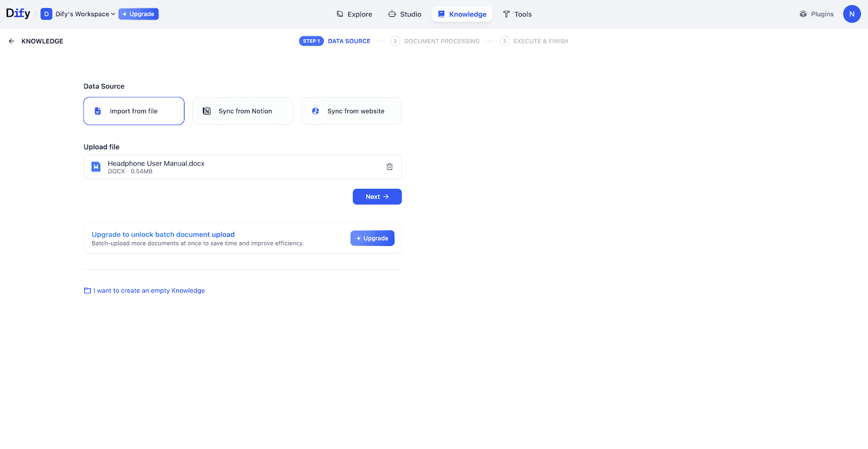Choose Sync from Notion data source

pos(242,111)
